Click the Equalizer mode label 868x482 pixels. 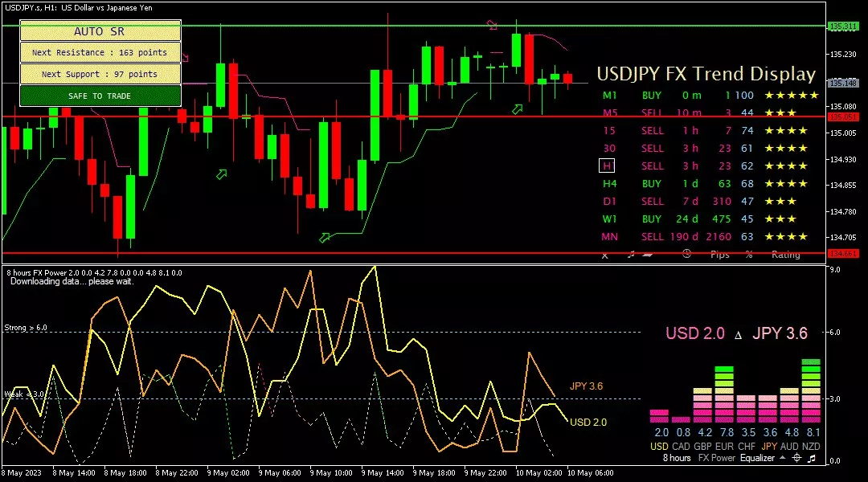coord(757,458)
